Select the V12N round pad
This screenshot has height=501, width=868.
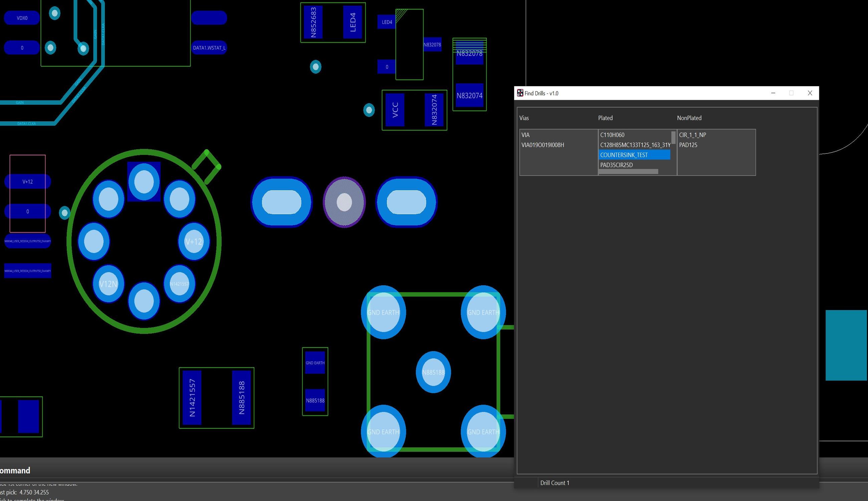coord(108,284)
